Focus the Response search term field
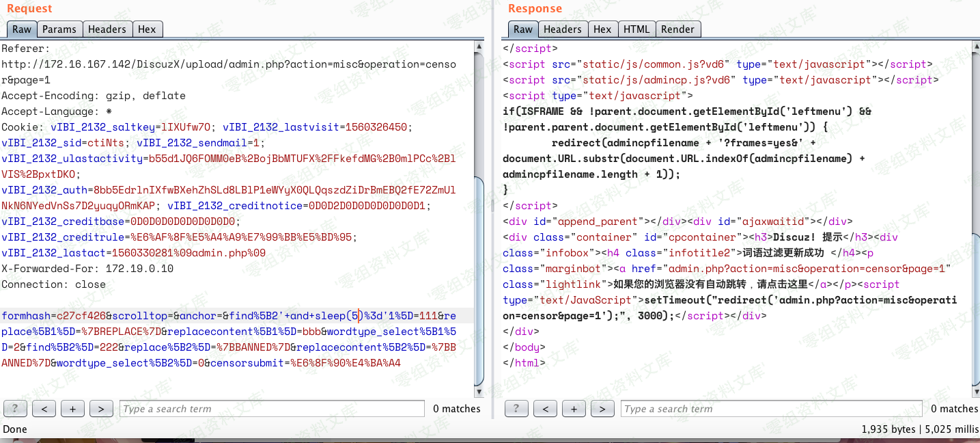This screenshot has width=980, height=443. coord(772,409)
